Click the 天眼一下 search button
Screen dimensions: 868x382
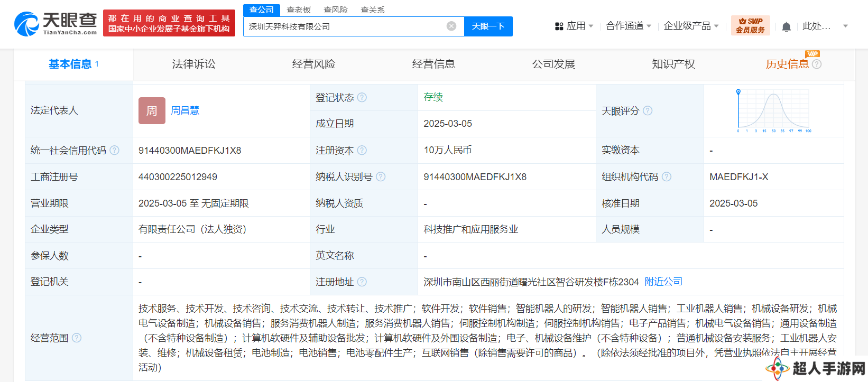(488, 26)
